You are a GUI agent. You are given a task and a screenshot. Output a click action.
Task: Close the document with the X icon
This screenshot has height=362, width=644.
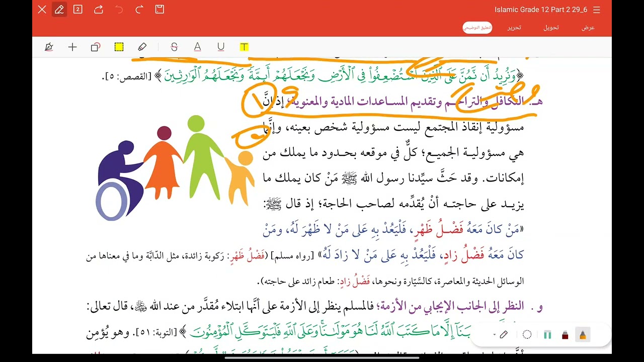pyautogui.click(x=42, y=9)
